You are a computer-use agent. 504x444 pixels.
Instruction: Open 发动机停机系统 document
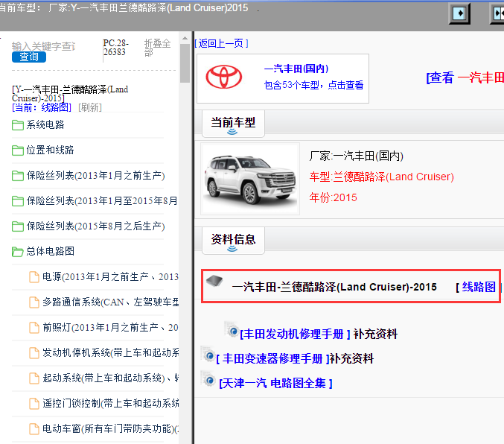click(111, 352)
